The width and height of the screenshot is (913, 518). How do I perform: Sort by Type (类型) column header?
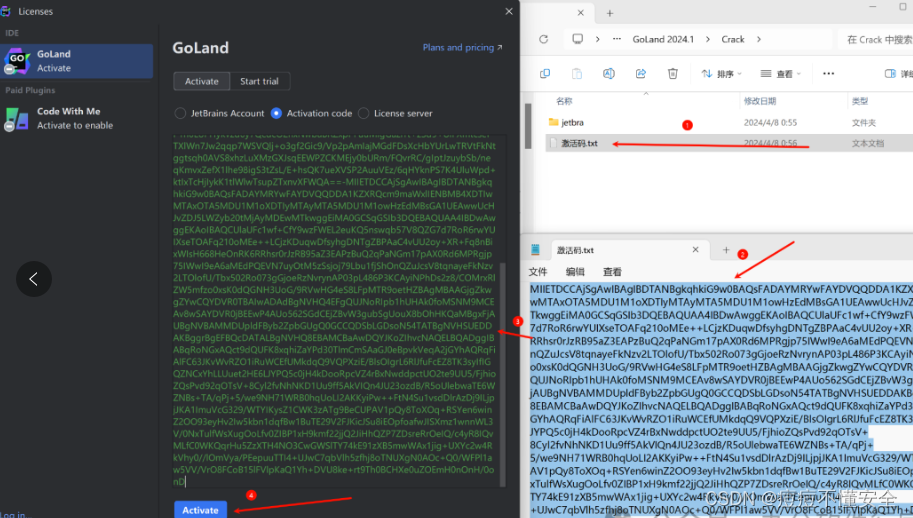click(x=860, y=101)
